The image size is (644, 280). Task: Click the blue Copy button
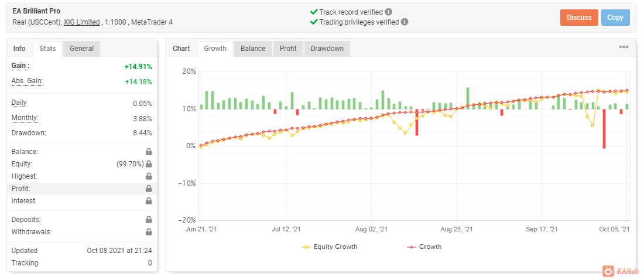point(615,17)
